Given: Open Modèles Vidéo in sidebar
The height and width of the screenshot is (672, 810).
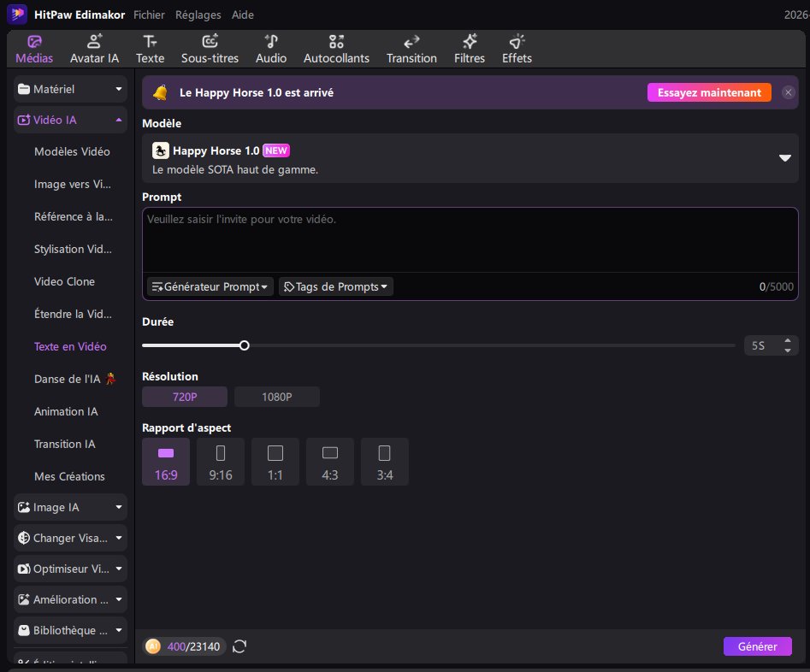Looking at the screenshot, I should [x=72, y=151].
